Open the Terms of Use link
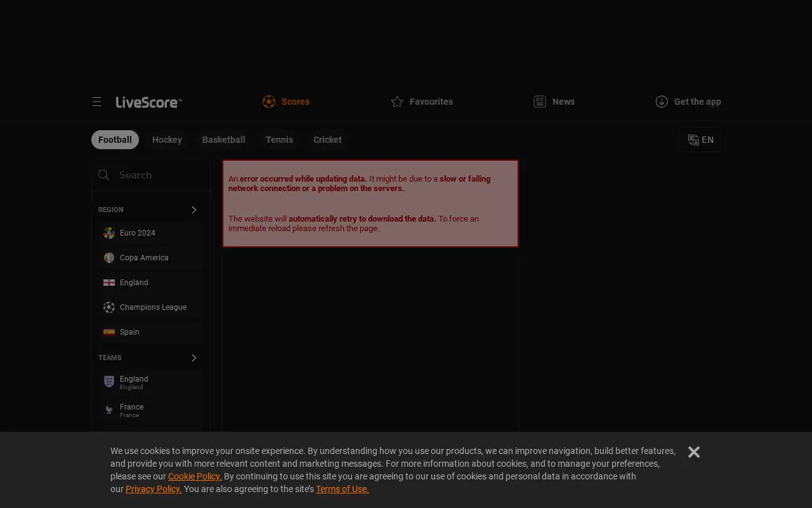The image size is (812, 508). click(x=343, y=489)
